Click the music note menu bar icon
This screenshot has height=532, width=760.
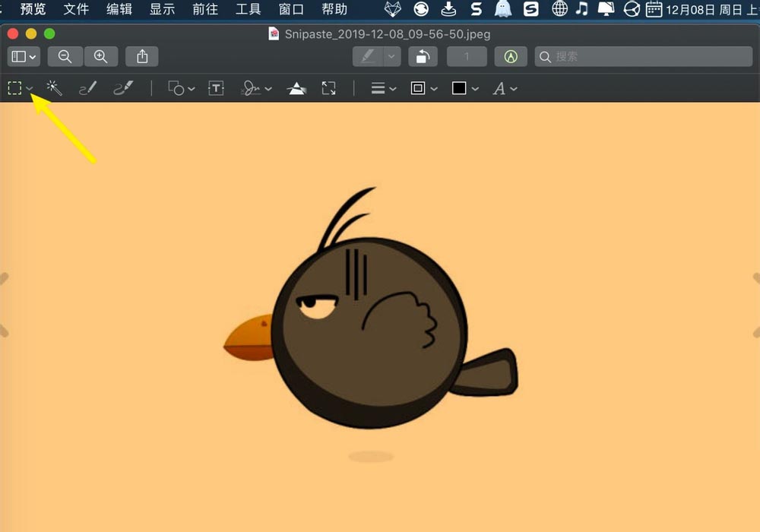(582, 8)
